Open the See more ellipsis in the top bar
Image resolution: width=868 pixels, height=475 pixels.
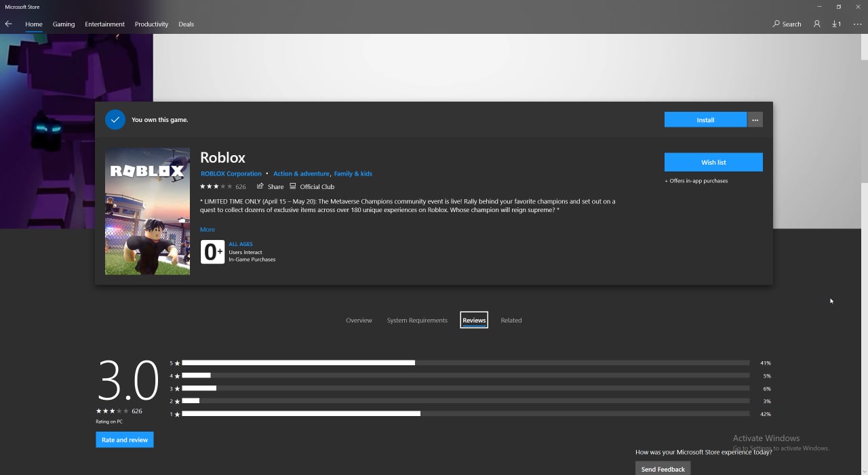click(857, 24)
